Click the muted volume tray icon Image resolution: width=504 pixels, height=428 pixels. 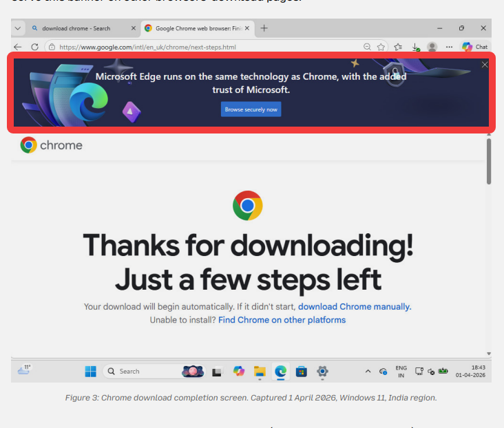pyautogui.click(x=431, y=372)
